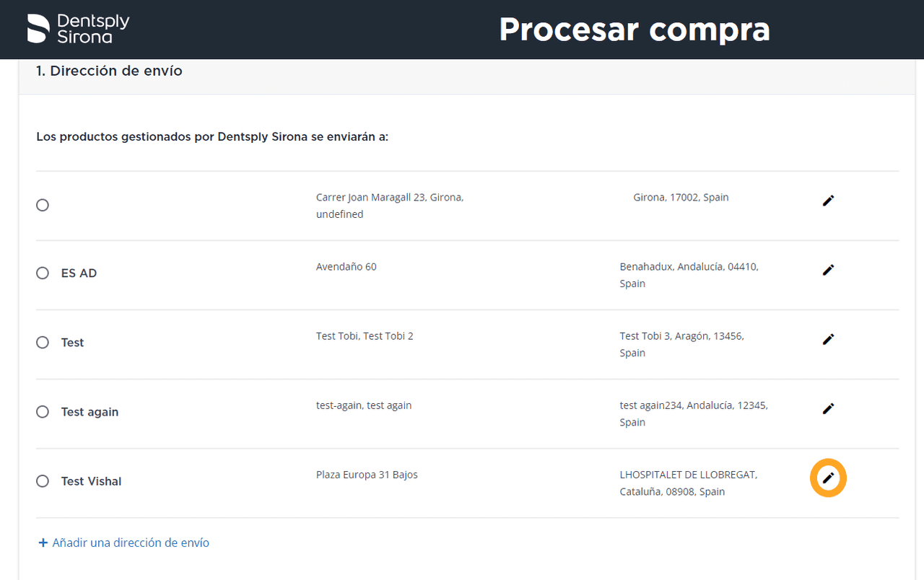
Task: Edit the Test again address entry
Action: [828, 408]
